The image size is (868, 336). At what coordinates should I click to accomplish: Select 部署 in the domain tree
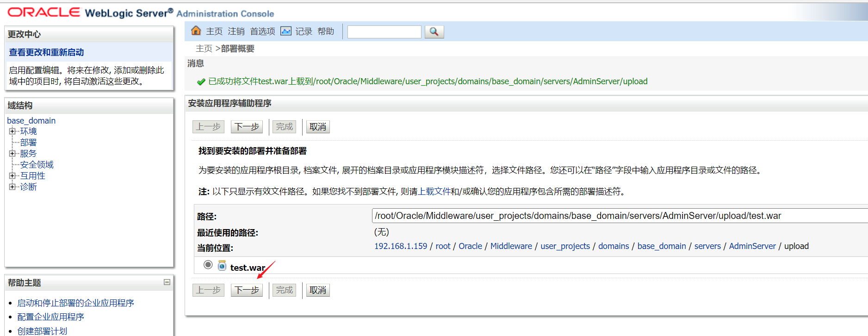click(28, 142)
